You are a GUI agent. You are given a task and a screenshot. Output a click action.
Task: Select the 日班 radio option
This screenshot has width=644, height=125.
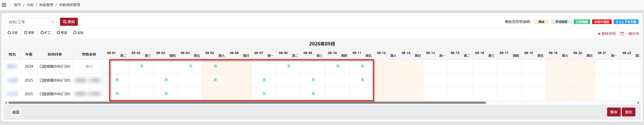point(13,33)
